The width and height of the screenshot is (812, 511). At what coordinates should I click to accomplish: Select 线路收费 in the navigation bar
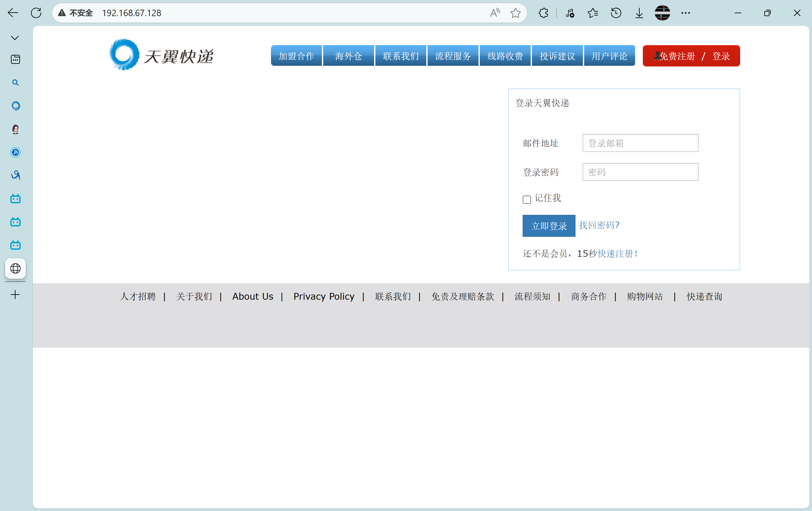[x=505, y=56]
